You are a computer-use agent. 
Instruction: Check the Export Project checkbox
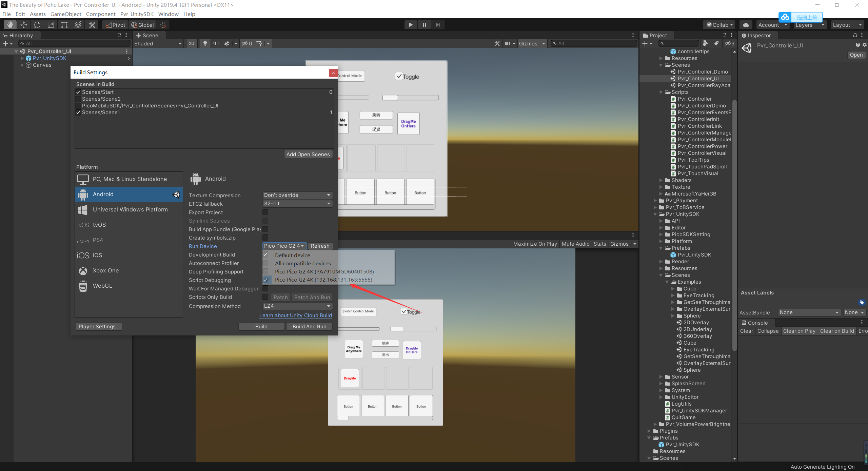(265, 212)
